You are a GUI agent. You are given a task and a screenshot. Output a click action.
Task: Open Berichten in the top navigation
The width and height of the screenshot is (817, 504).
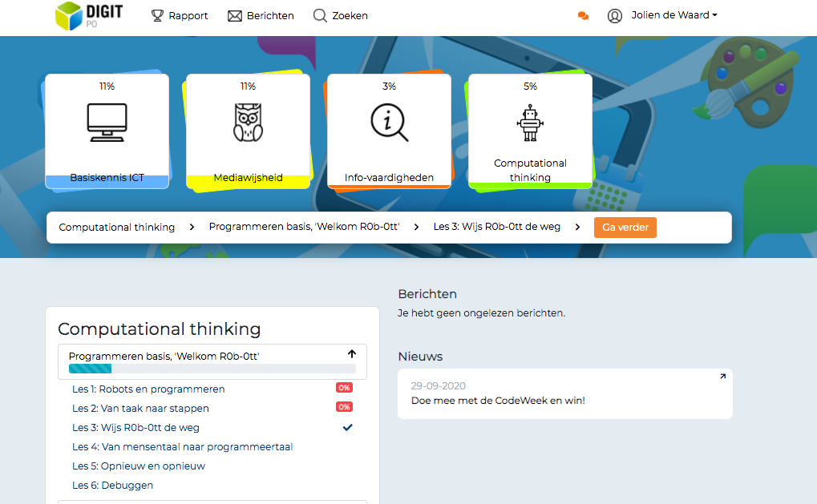click(261, 16)
